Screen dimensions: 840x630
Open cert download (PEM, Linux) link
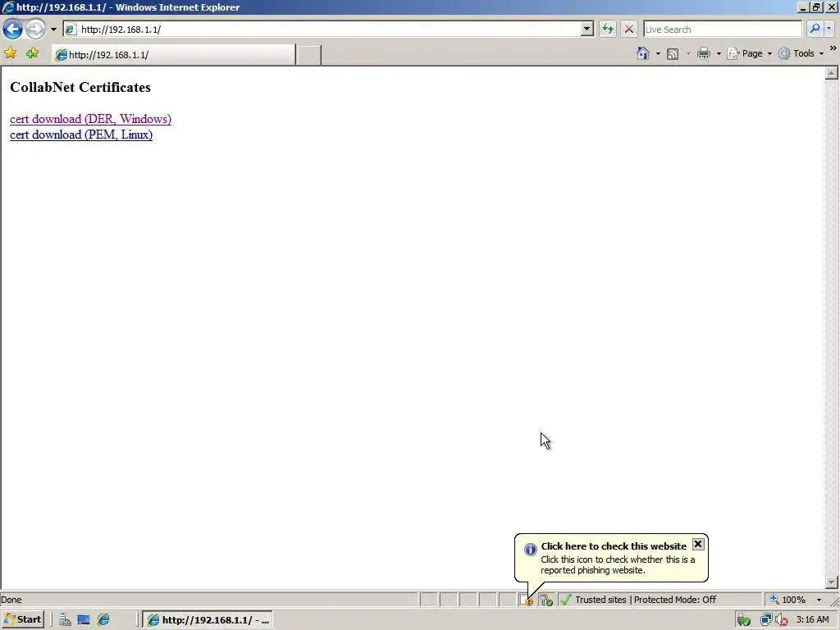(x=81, y=135)
